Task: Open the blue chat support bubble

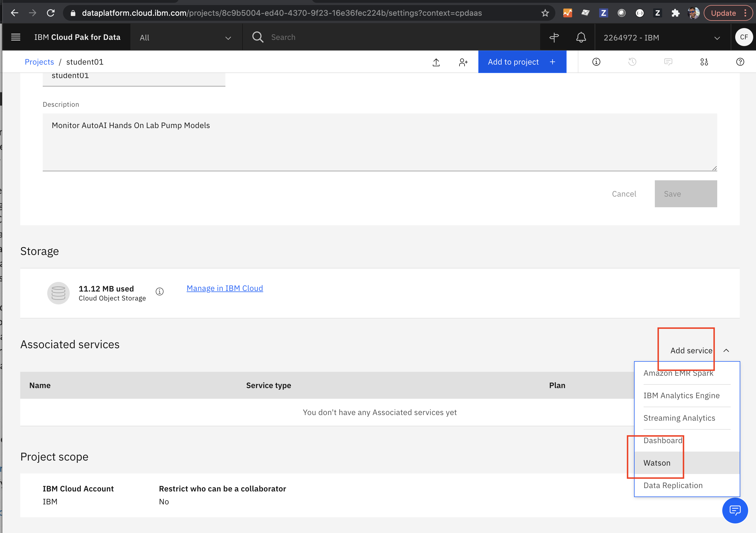Action: point(735,510)
